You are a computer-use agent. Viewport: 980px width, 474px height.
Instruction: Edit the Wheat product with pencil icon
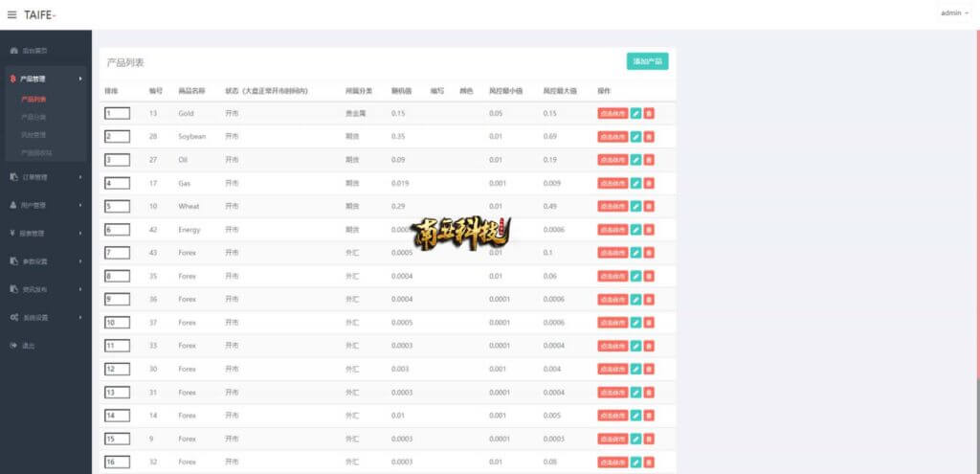635,206
